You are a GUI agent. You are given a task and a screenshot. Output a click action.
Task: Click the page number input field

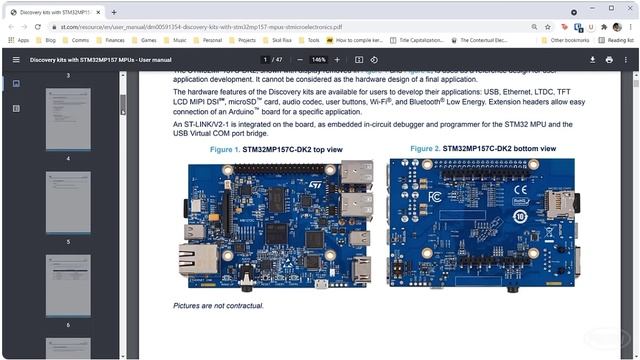265,60
